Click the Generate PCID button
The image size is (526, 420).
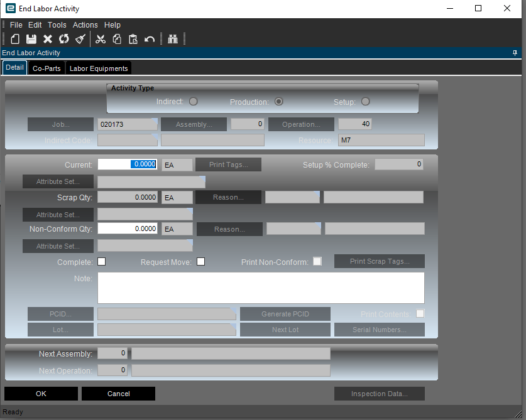click(285, 314)
